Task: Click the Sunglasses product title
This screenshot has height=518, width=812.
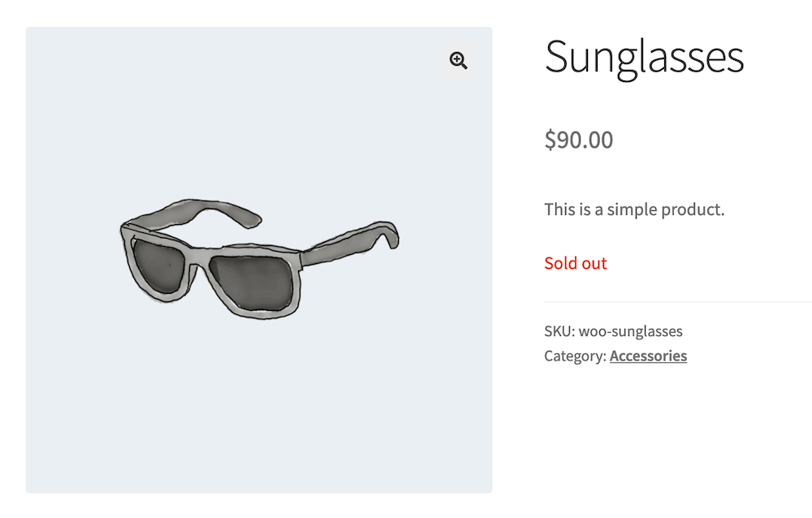Action: (644, 58)
